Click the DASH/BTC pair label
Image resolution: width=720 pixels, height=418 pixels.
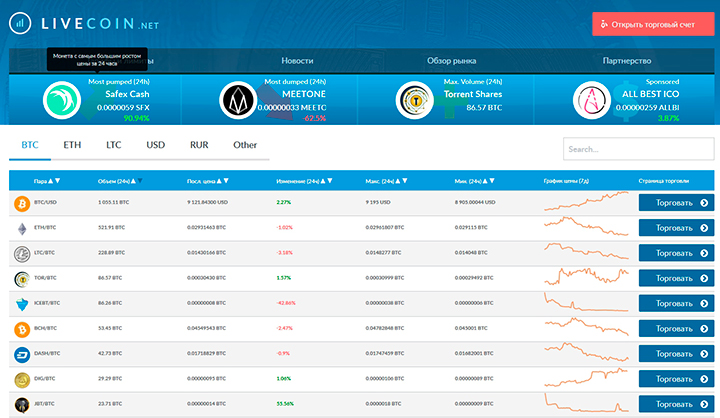pos(47,354)
